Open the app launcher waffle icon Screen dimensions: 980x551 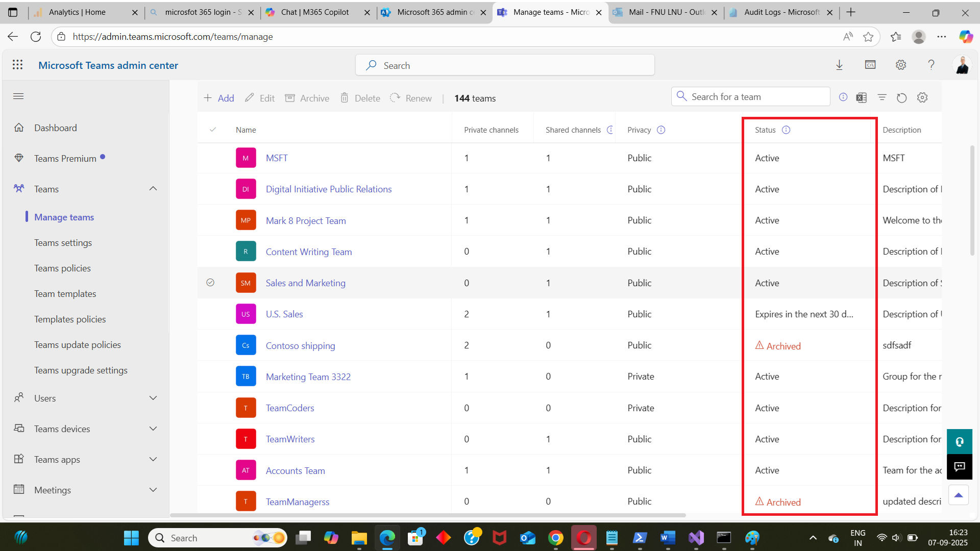pos(18,65)
